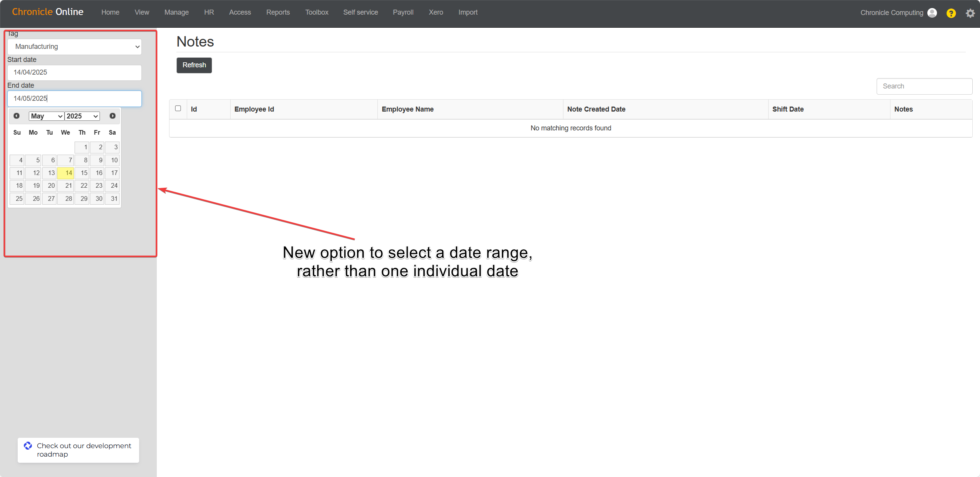980x477 pixels.
Task: Sort by Employee Name column header
Action: 407,109
